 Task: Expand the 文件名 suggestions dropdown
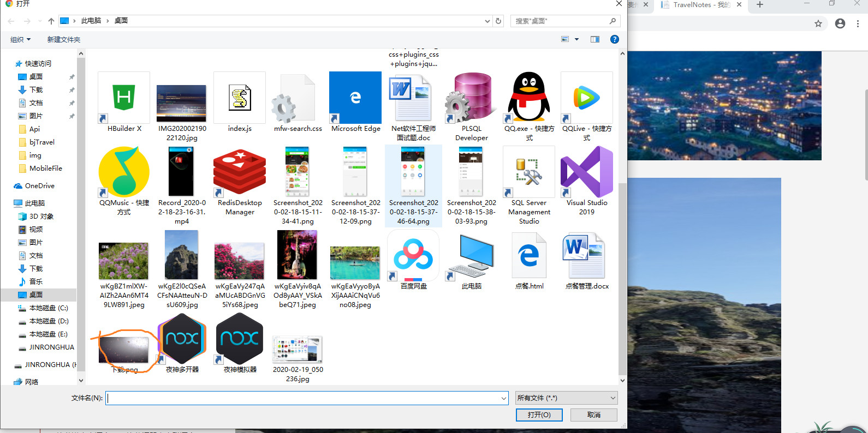coord(504,398)
